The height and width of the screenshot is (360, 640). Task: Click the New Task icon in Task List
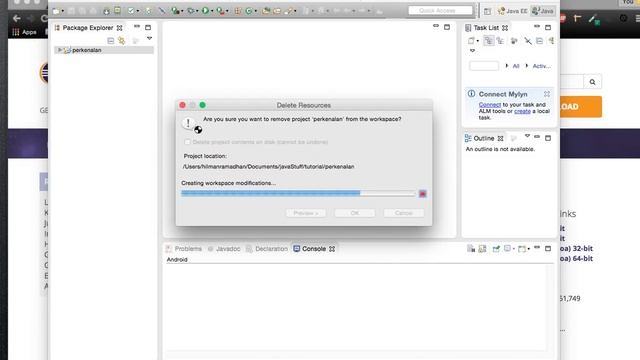471,40
